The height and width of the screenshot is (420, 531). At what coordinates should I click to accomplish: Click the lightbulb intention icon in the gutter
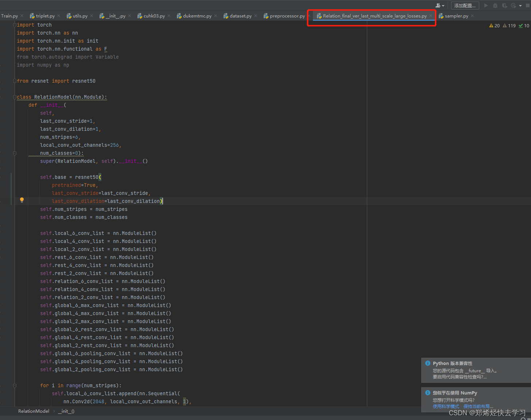pyautogui.click(x=22, y=200)
